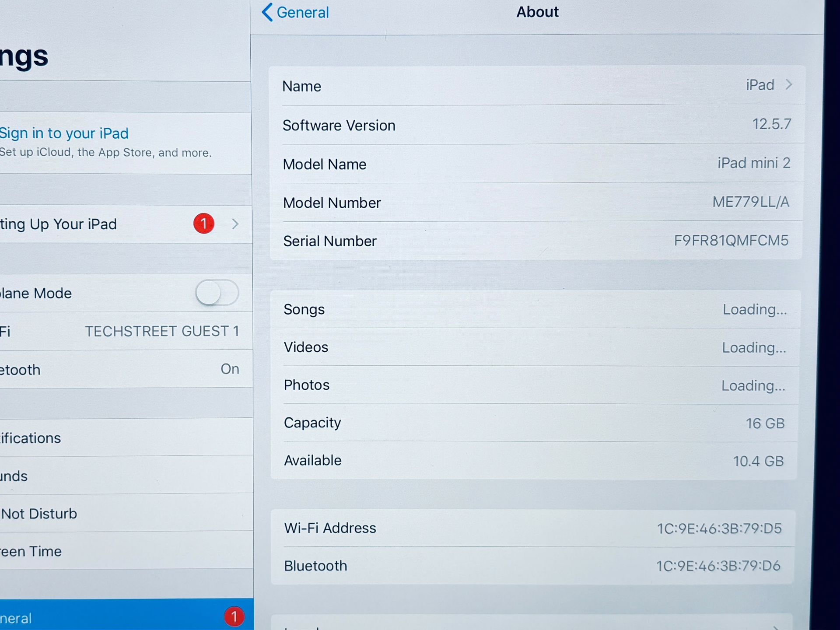Open Wi-Fi settings showing TECHSTREET GUEST 1
Image resolution: width=840 pixels, height=630 pixels.
coord(126,331)
